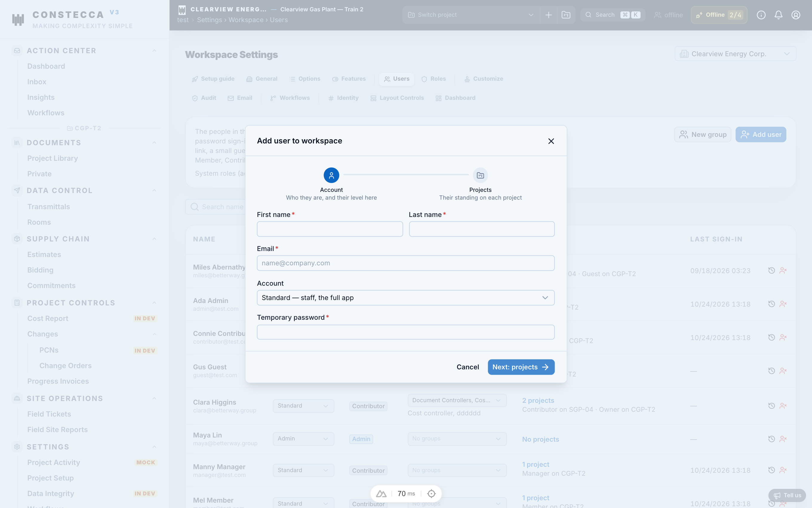
Task: Click remove-user icon in Ada Admin row
Action: 783,304
